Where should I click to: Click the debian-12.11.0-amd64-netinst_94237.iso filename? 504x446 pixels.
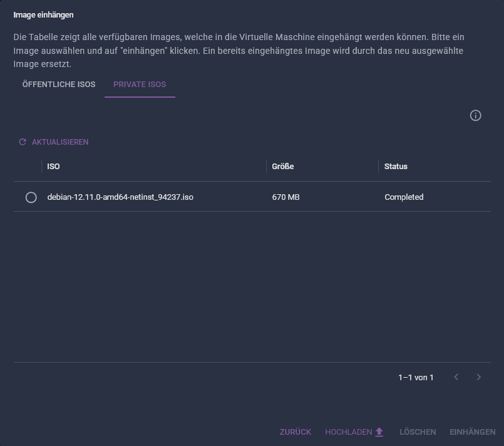coord(120,197)
